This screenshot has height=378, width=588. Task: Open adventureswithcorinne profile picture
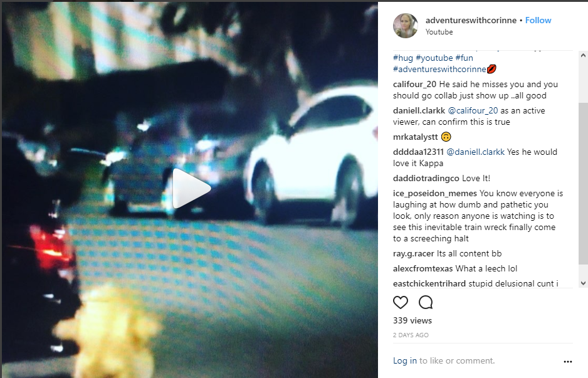tap(406, 26)
